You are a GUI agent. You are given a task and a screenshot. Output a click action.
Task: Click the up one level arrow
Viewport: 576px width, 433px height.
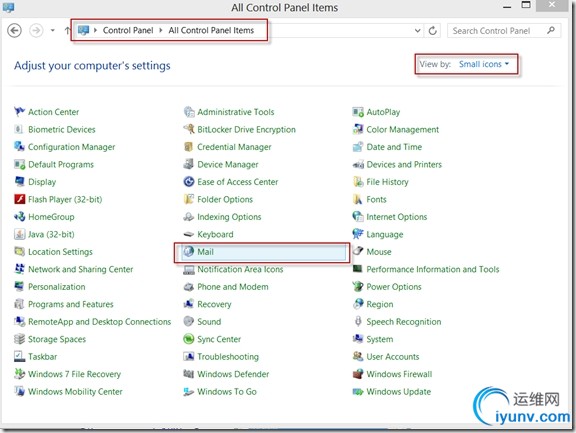[x=67, y=30]
